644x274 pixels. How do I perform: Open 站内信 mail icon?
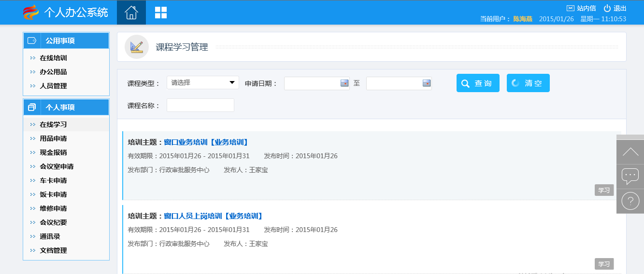pos(571,8)
